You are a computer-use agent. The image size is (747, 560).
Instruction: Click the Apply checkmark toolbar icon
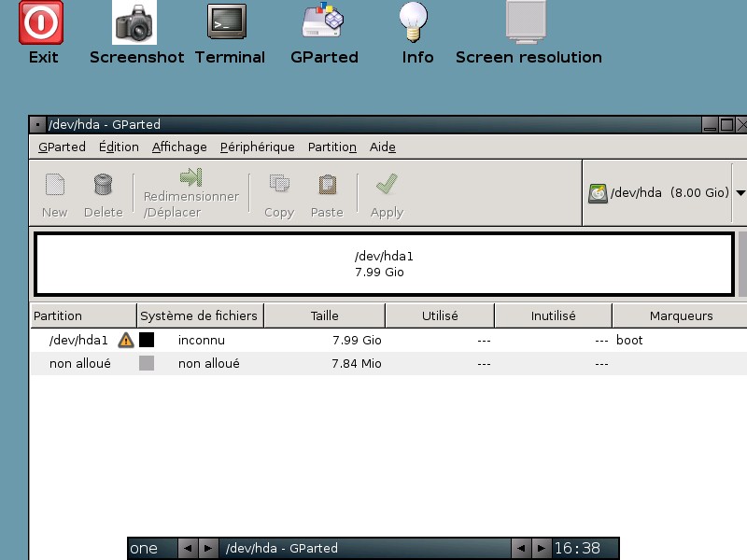(x=387, y=184)
